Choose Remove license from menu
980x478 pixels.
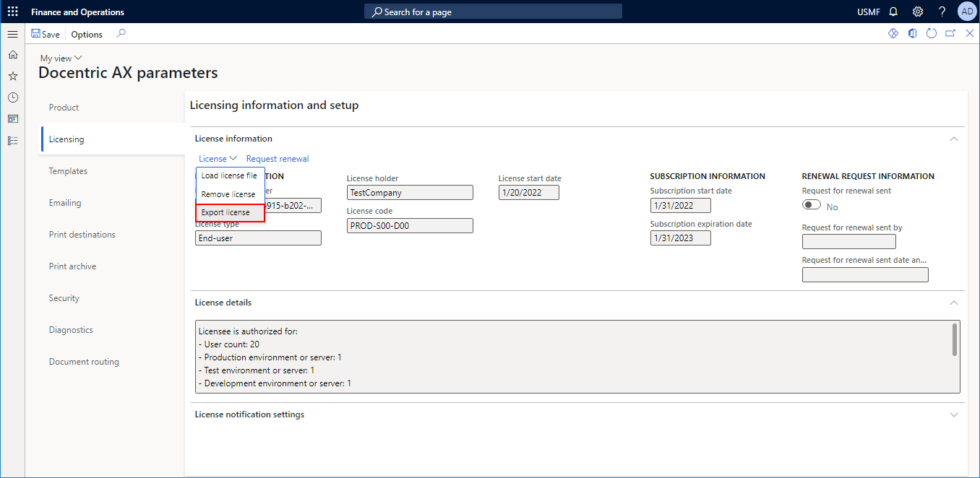229,194
